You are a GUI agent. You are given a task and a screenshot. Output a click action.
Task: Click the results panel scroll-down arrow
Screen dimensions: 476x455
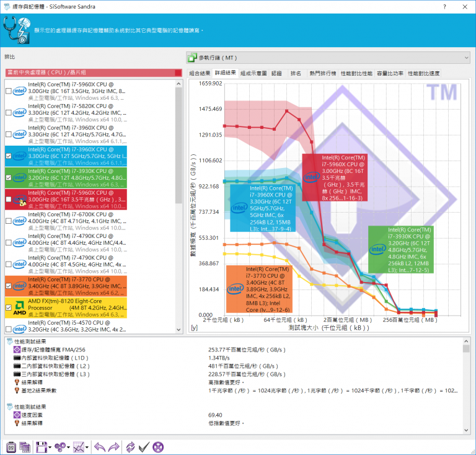pyautogui.click(x=466, y=430)
